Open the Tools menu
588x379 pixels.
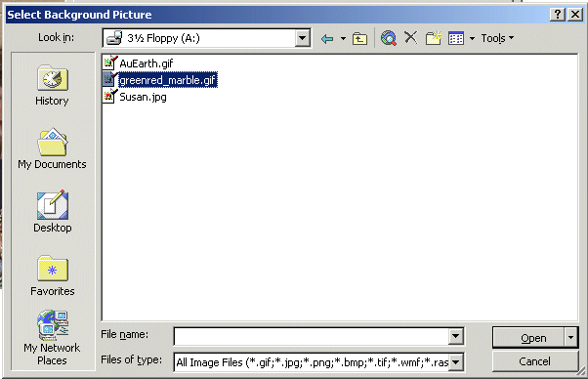(x=497, y=38)
